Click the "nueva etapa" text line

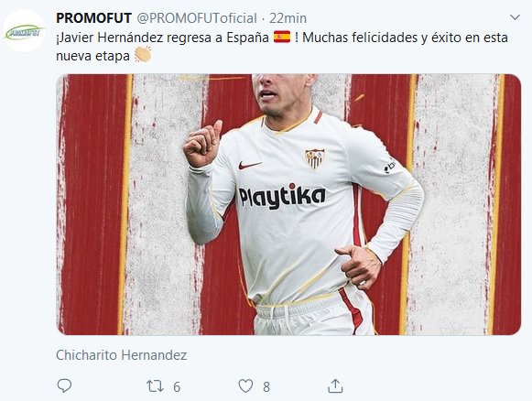point(92,56)
